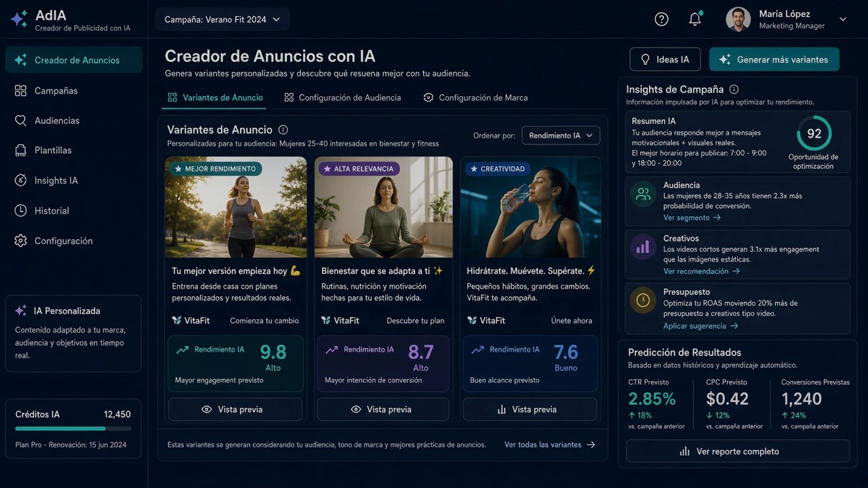Open the help question mark icon
Screen dimensions: 868x488
[x=661, y=20]
